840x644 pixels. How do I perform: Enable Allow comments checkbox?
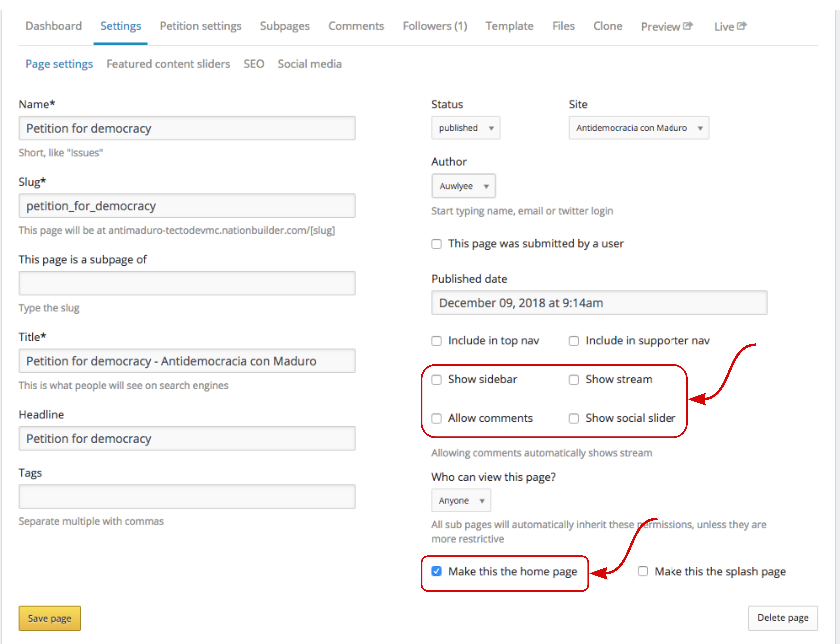pyautogui.click(x=436, y=418)
